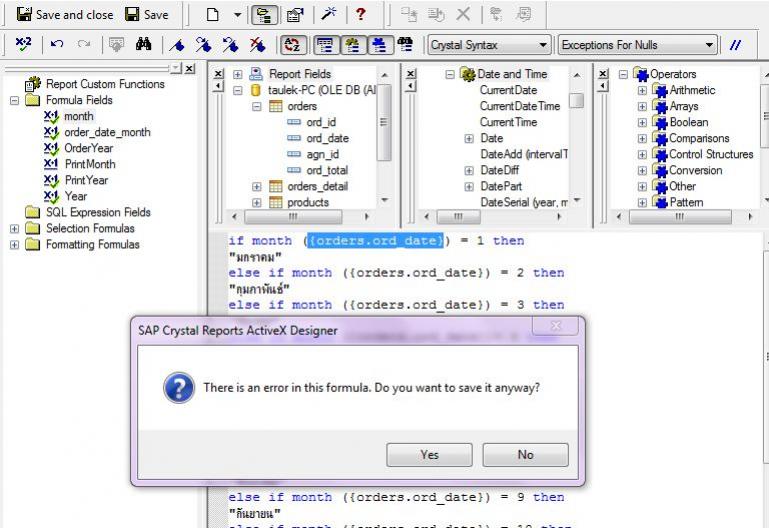The height and width of the screenshot is (528, 769).
Task: Select CurrentDate function
Action: click(508, 90)
